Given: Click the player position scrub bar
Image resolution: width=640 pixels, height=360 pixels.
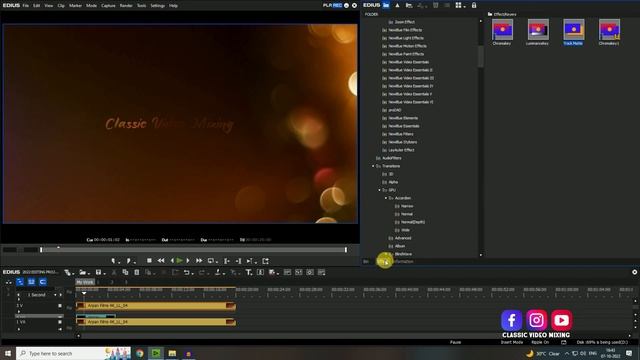Looking at the screenshot, I should (193, 250).
